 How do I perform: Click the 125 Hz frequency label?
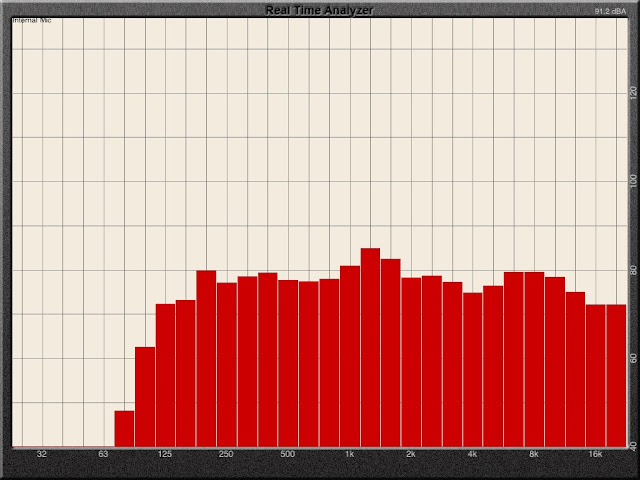click(165, 454)
